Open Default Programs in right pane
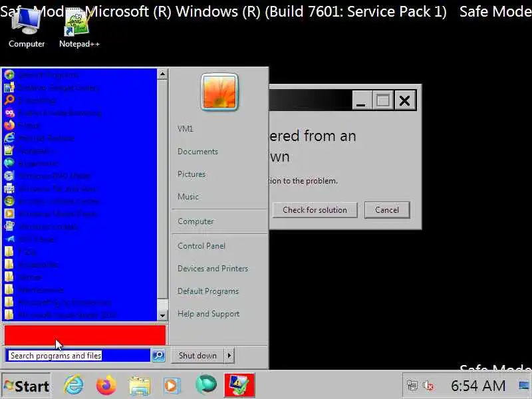This screenshot has height=399, width=532. 208,291
